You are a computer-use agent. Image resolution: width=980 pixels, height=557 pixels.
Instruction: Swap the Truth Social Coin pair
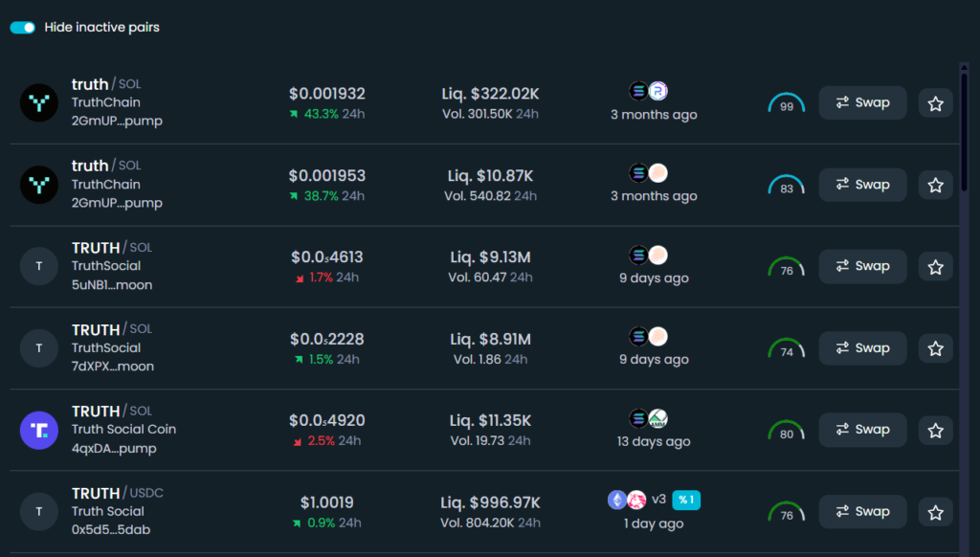click(x=862, y=430)
